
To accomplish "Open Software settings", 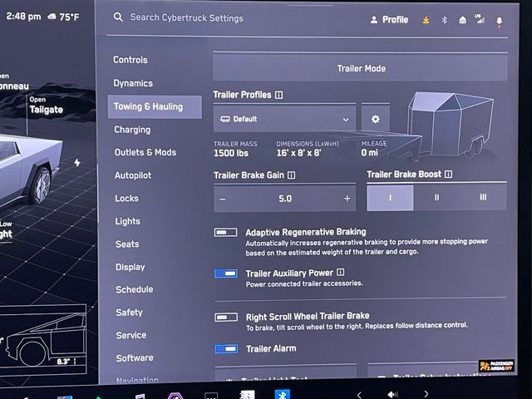I will (135, 358).
